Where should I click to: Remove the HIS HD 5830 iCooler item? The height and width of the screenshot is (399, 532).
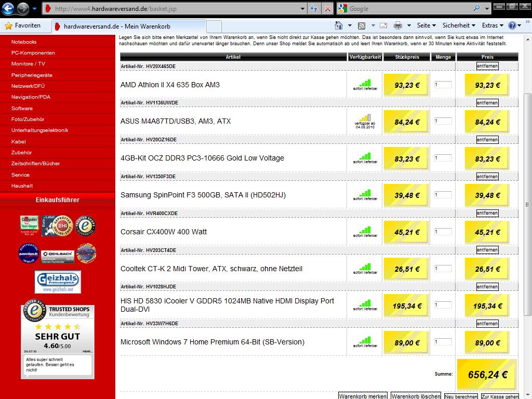coord(487,287)
